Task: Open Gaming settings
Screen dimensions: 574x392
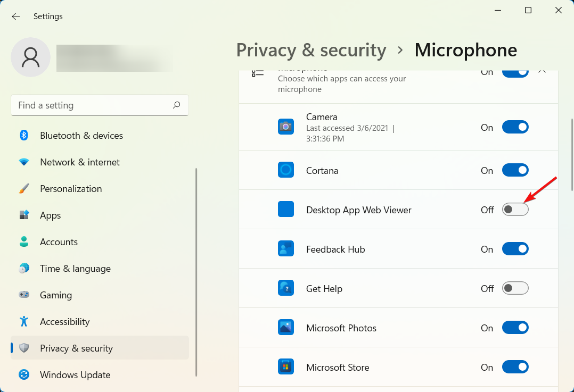Action: coord(100,295)
